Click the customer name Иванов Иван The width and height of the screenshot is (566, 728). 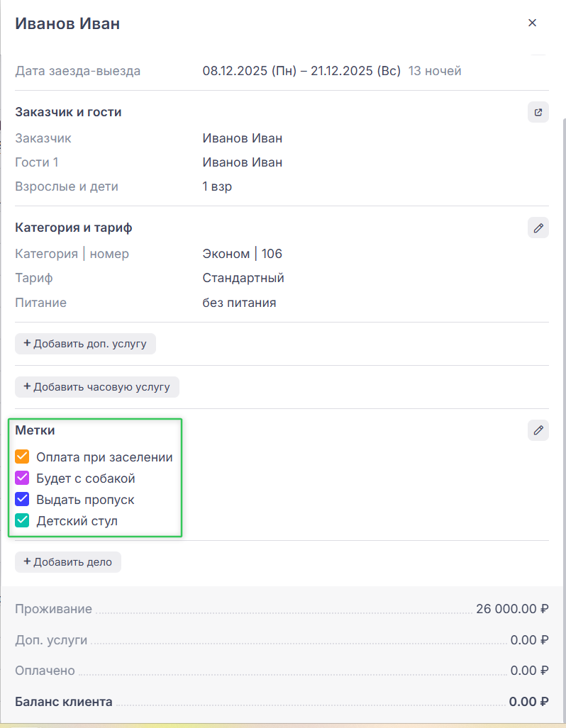(242, 138)
